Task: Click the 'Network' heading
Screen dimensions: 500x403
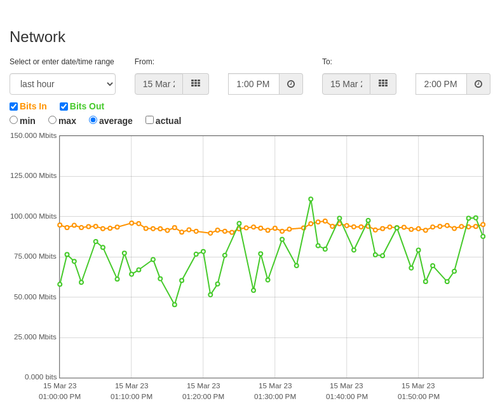Action: pyautogui.click(x=37, y=37)
